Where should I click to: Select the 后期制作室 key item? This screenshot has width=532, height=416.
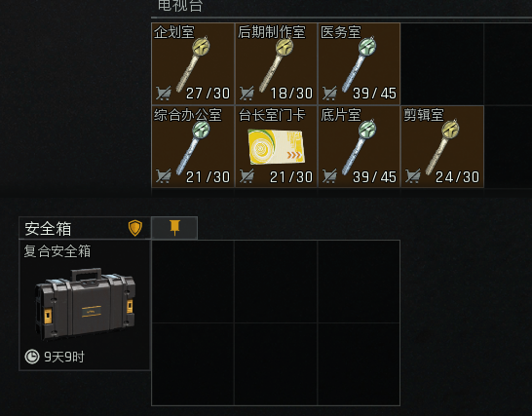pos(276,63)
